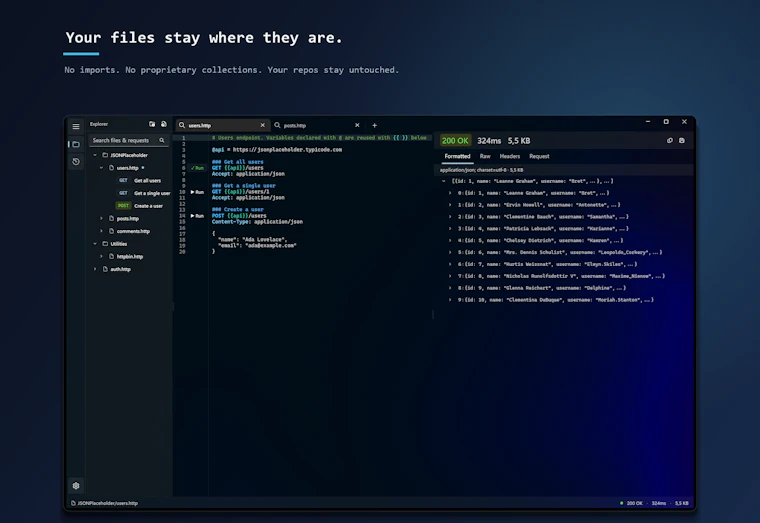
Task: Expand the Patricia Lebsack JSON entry
Action: pyautogui.click(x=450, y=229)
